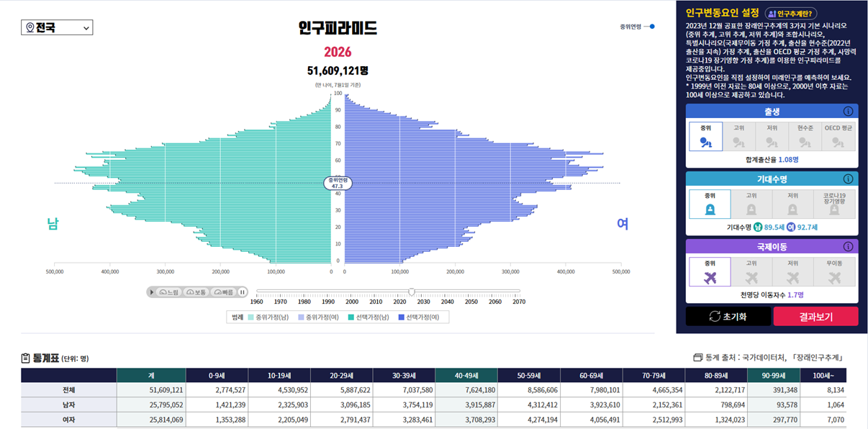Screen dimensions: 868x429
Task: Select the 20-29세 column header
Action: (341, 375)
